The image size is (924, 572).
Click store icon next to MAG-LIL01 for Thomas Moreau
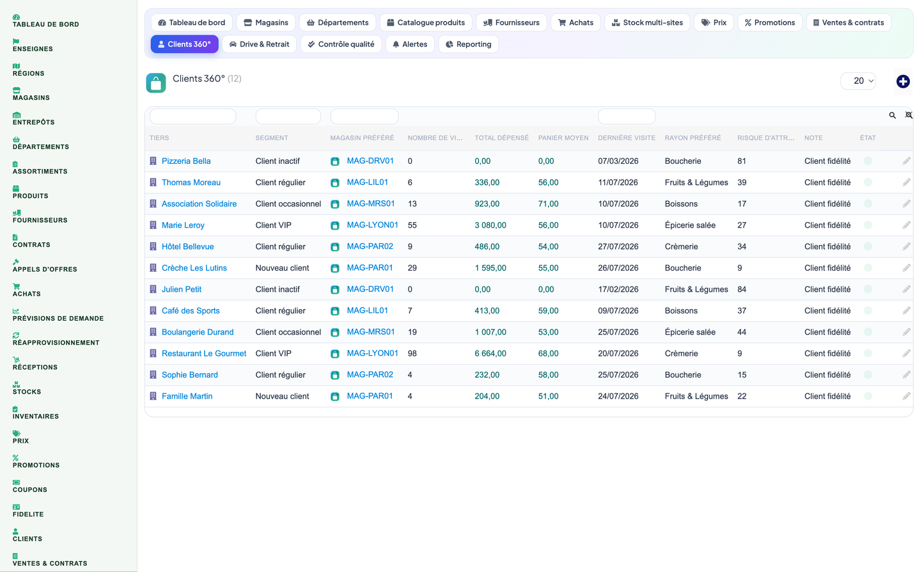pos(334,183)
